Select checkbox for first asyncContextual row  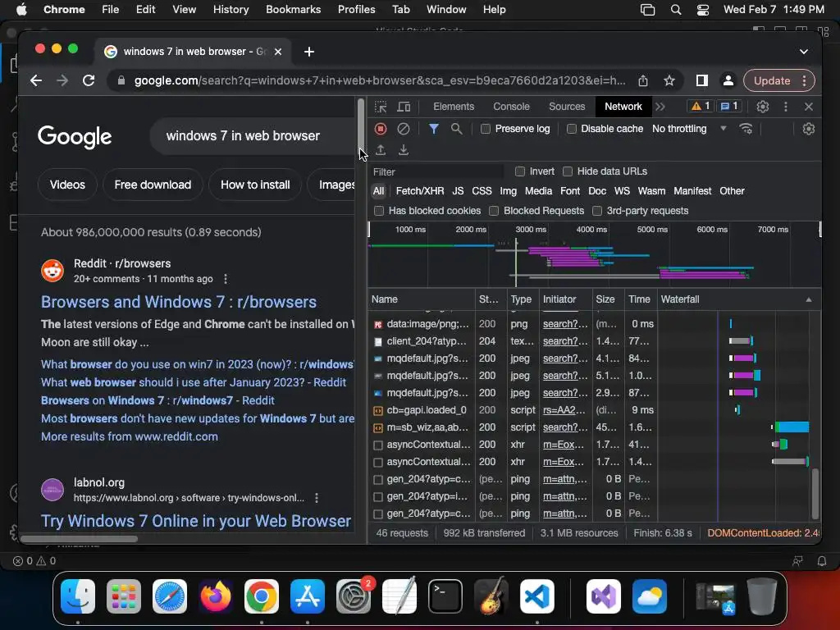(377, 445)
